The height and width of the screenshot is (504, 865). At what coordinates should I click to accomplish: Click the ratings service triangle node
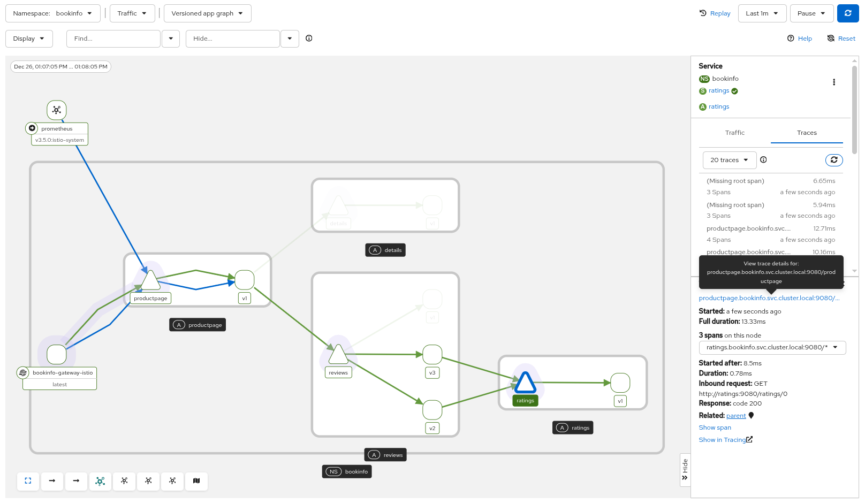tap(525, 383)
